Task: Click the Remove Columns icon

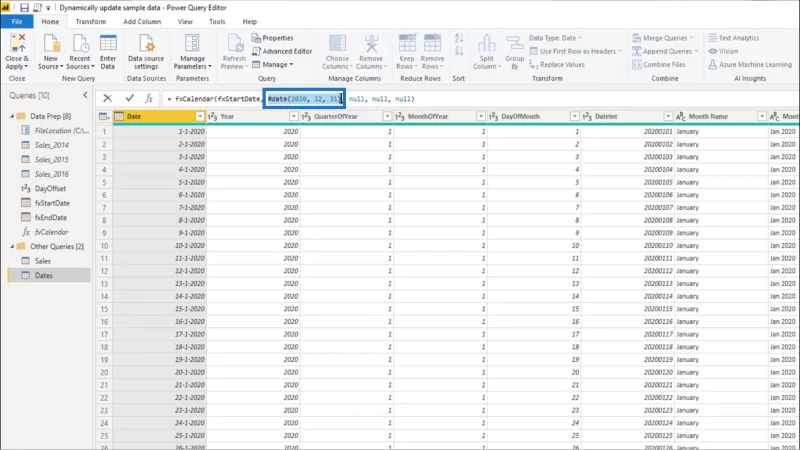Action: coord(371,44)
